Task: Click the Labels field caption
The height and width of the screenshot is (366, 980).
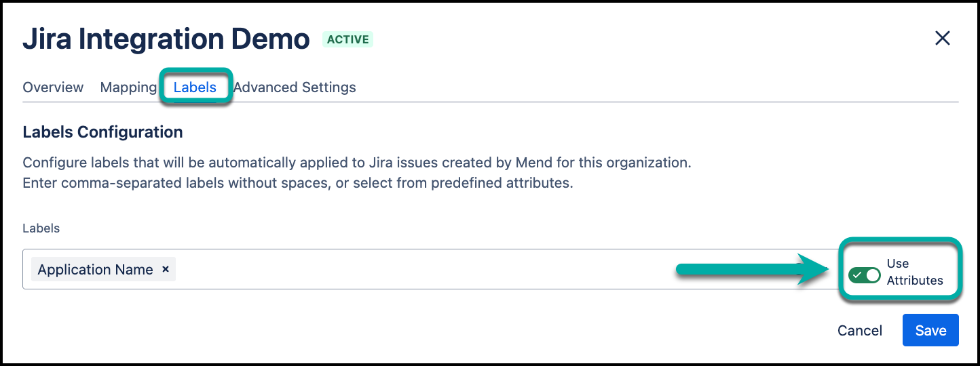Action: click(x=41, y=228)
